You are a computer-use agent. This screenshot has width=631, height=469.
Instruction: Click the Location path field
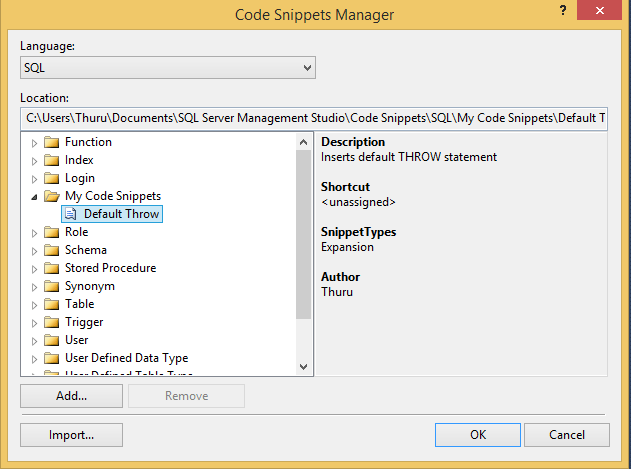[314, 118]
